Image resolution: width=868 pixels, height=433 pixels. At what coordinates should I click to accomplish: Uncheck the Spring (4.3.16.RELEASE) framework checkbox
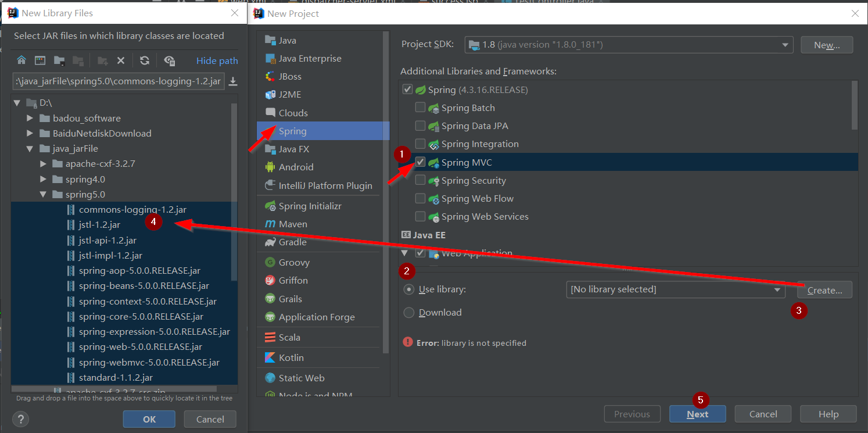pos(407,90)
